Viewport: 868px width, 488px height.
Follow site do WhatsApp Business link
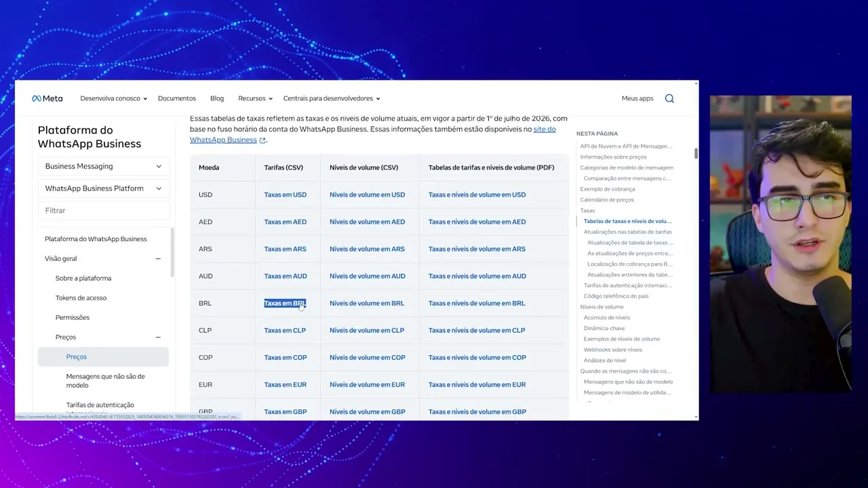[372, 134]
